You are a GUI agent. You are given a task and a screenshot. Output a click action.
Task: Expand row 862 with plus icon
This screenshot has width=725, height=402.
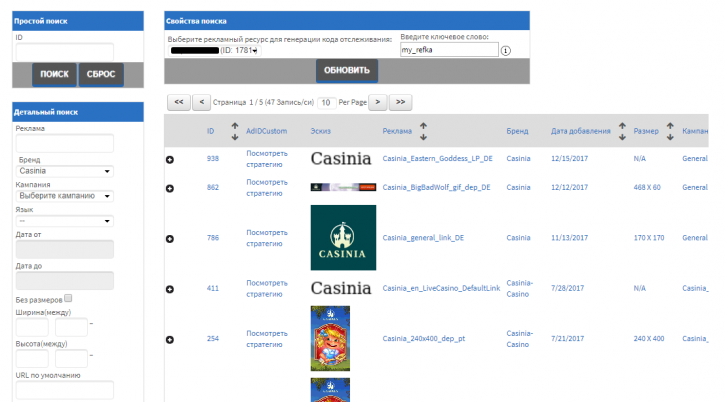point(170,188)
